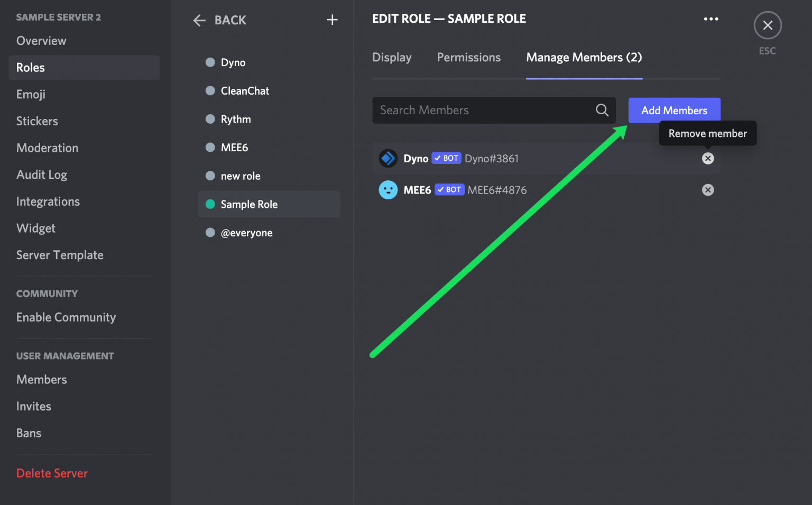Click MEE6's bot avatar in the member list
The image size is (812, 505).
pyautogui.click(x=388, y=189)
